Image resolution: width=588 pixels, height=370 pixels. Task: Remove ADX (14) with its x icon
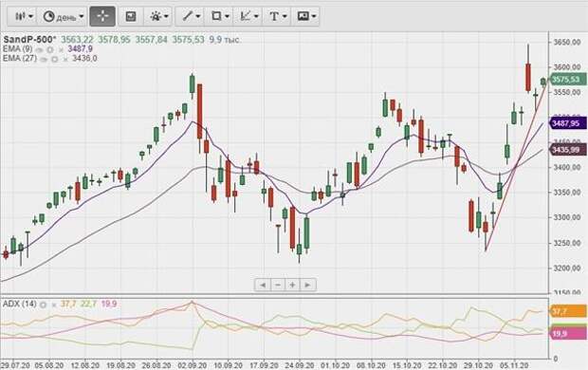point(54,305)
